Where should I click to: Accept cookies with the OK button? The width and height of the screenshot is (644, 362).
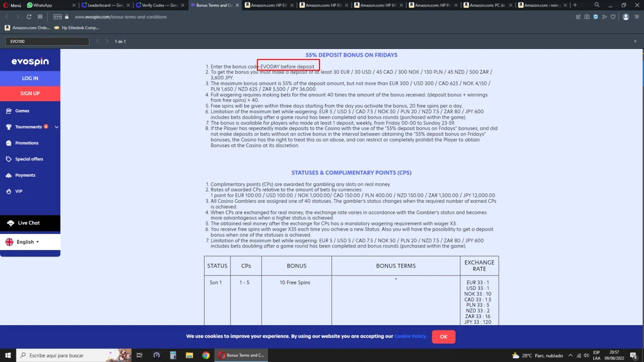click(x=444, y=337)
